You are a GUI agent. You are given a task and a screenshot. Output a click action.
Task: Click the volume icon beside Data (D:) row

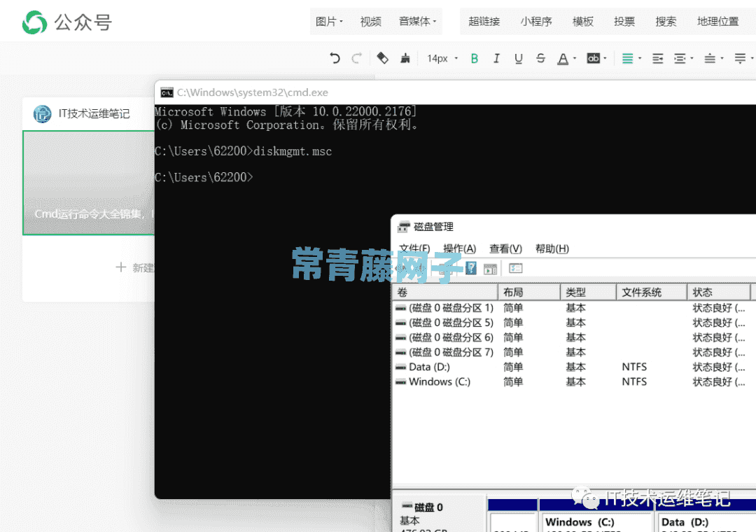400,367
